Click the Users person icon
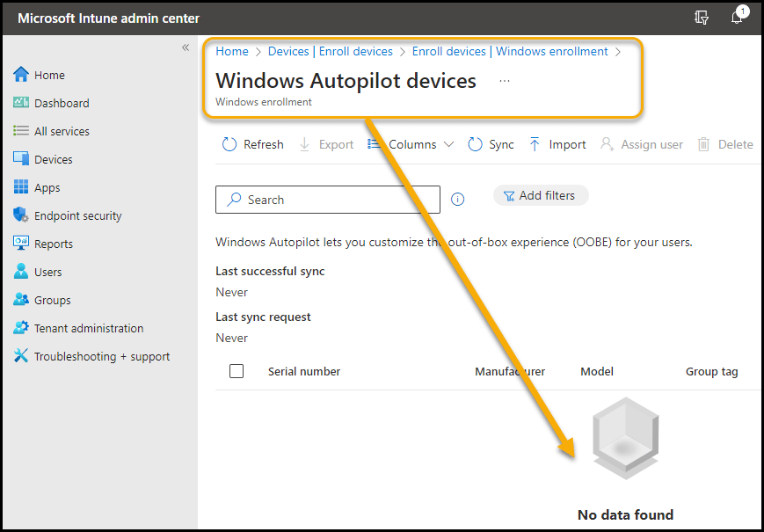The width and height of the screenshot is (764, 532). click(21, 272)
